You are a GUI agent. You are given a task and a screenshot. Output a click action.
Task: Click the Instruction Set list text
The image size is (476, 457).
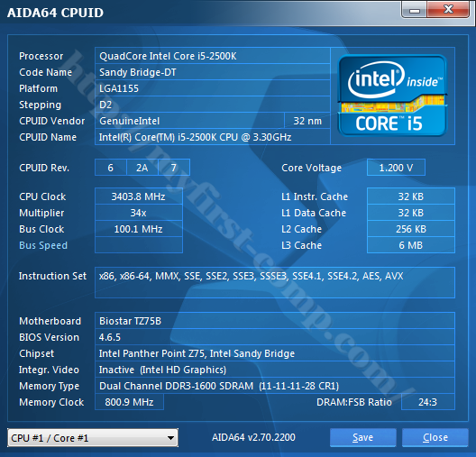(251, 276)
